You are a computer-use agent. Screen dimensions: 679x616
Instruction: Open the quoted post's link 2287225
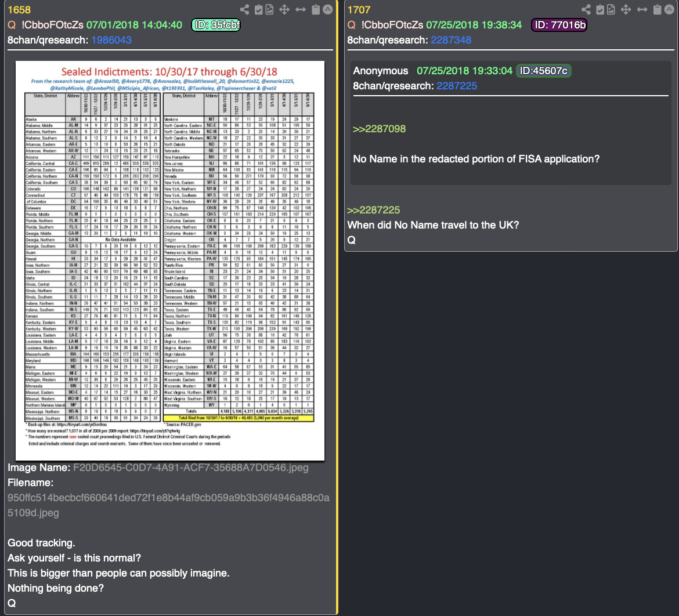[x=457, y=86]
